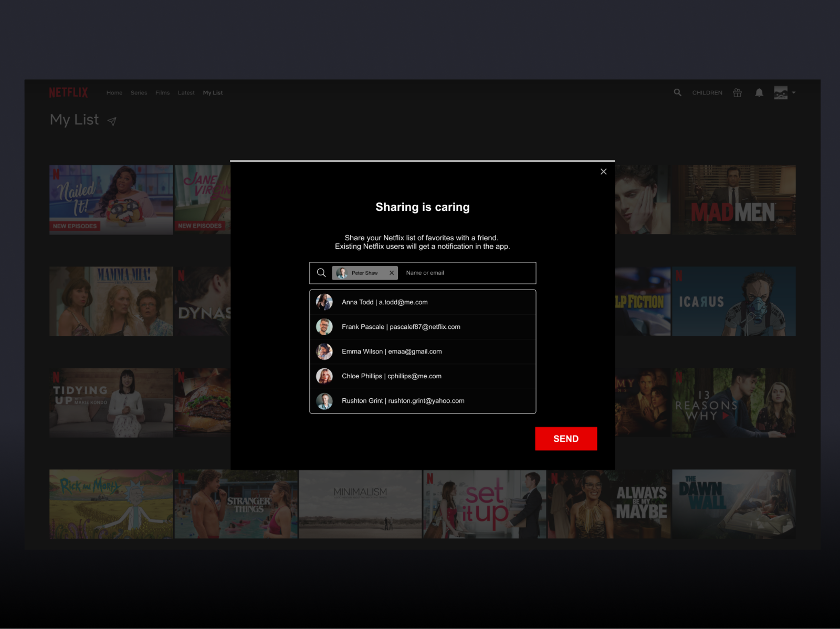
Task: Click the share paper-plane icon beside My List
Action: tap(112, 121)
